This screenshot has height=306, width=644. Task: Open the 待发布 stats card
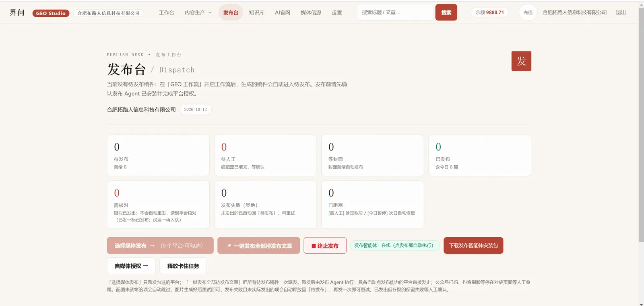pos(158,155)
